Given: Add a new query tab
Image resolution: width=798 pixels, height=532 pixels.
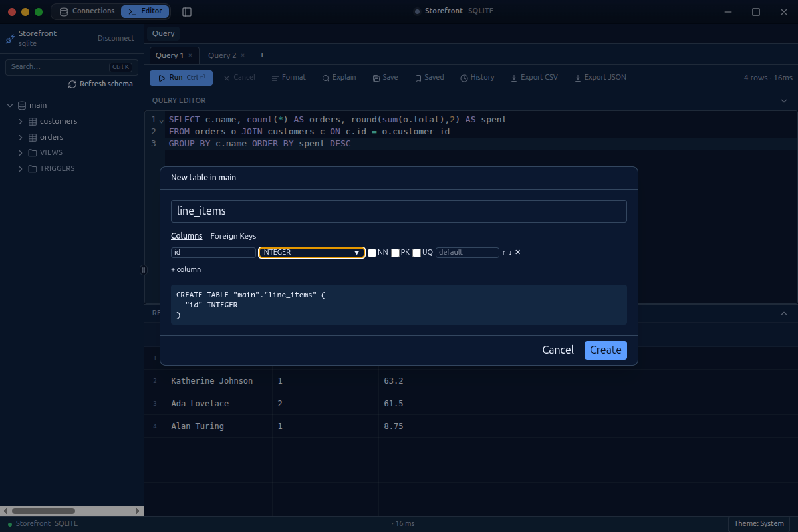Looking at the screenshot, I should pos(262,55).
